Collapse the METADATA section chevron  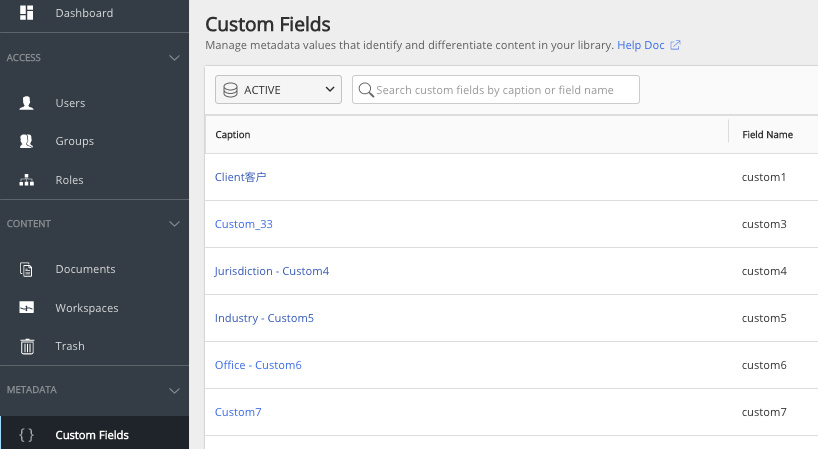pos(174,390)
